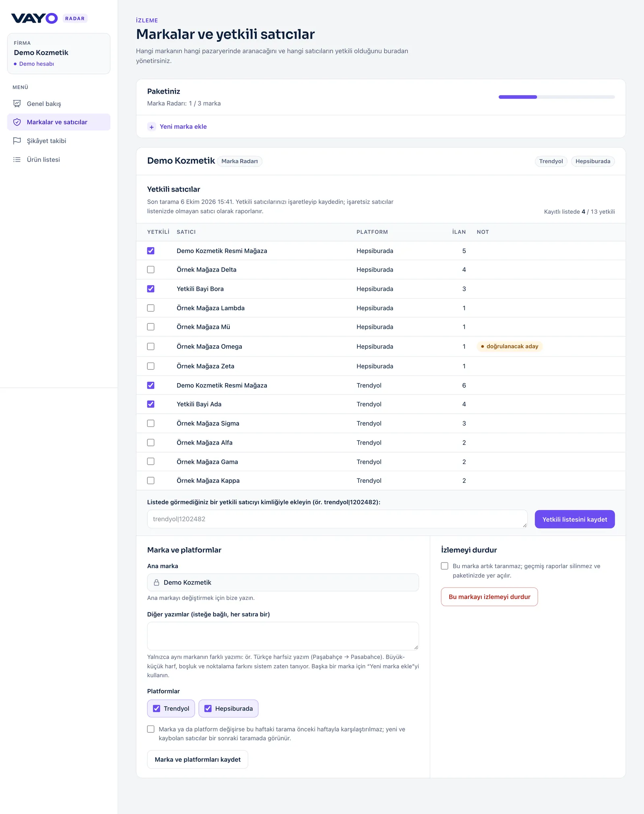Toggle the Hepsiburada platform checkbox
The width and height of the screenshot is (644, 814).
click(x=208, y=709)
